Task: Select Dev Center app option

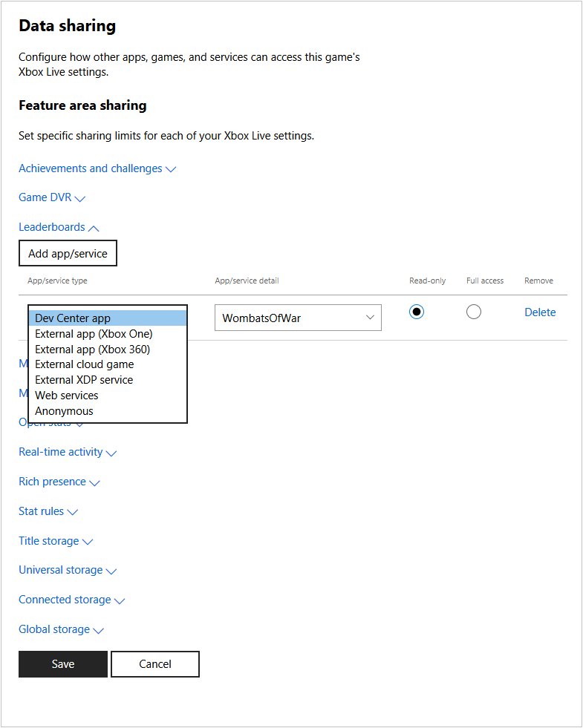Action: 108,318
